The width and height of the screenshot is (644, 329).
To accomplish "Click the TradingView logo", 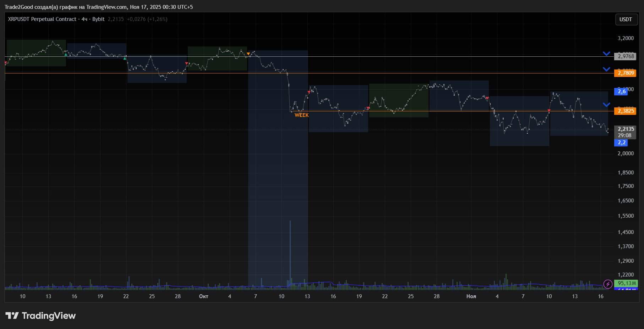I will pos(40,316).
